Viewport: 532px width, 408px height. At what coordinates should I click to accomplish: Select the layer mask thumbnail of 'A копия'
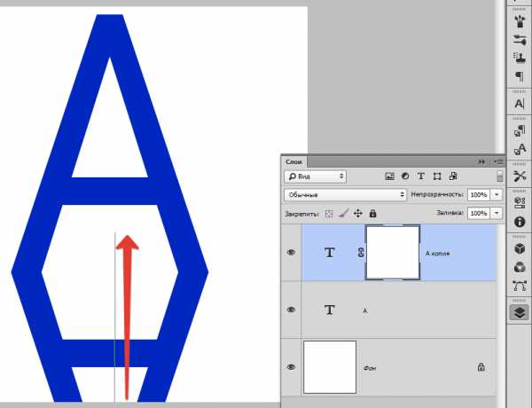click(x=393, y=253)
